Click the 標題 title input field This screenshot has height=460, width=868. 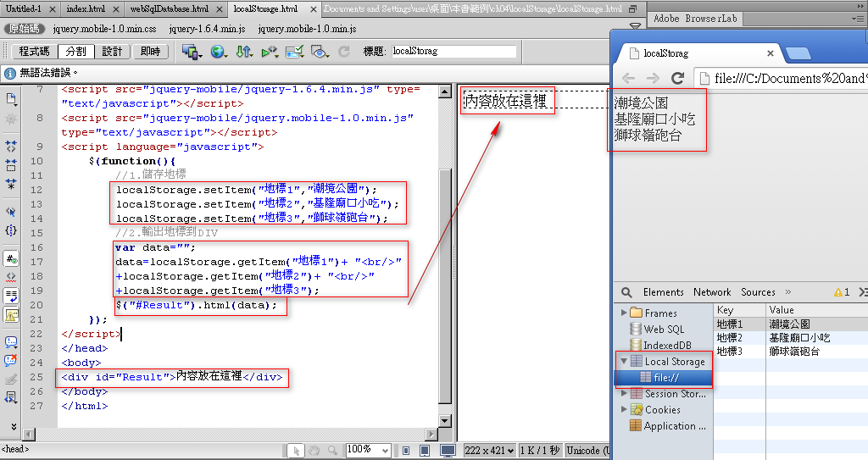[453, 51]
